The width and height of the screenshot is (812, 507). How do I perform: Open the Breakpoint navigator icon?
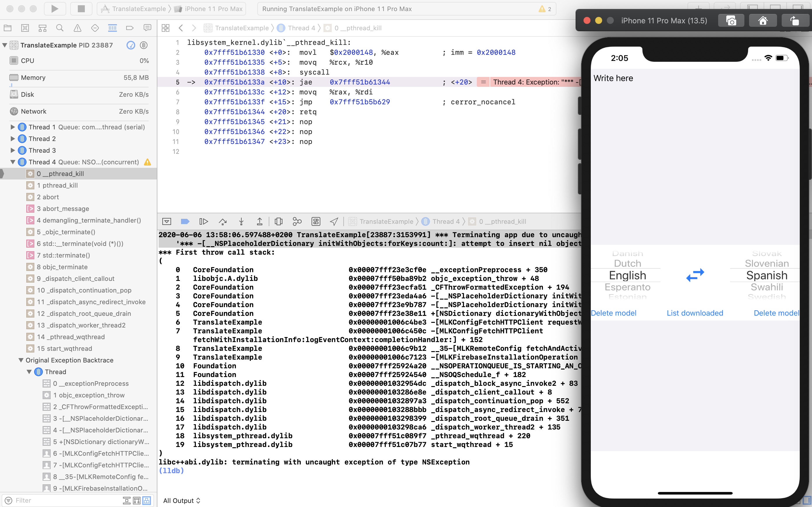pyautogui.click(x=130, y=28)
